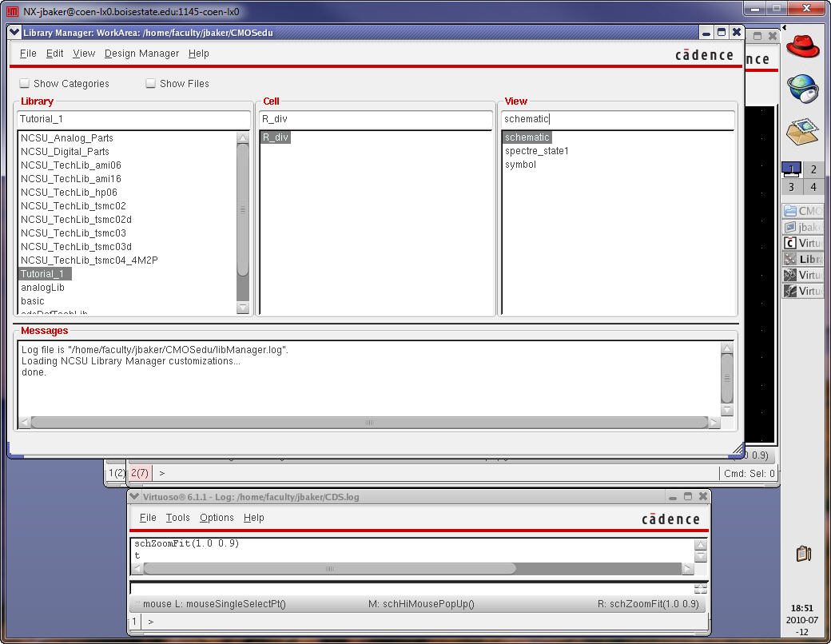This screenshot has width=831, height=644.
Task: Click the Library name input field
Action: tap(133, 119)
